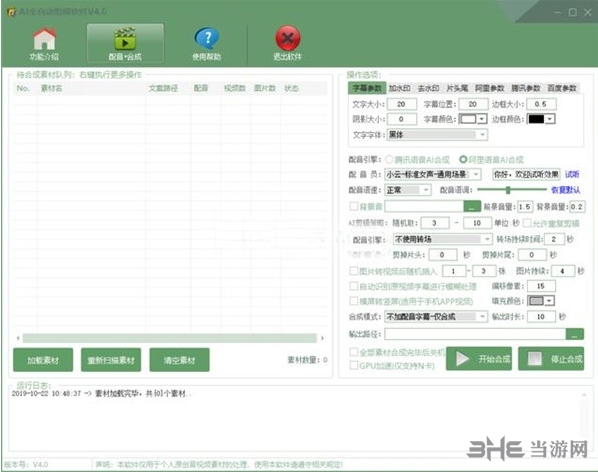Click the 字幕位置 input field
This screenshot has width=598, height=472.
[x=473, y=104]
